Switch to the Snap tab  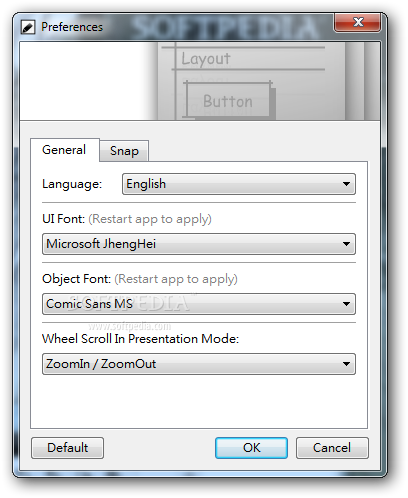(124, 151)
